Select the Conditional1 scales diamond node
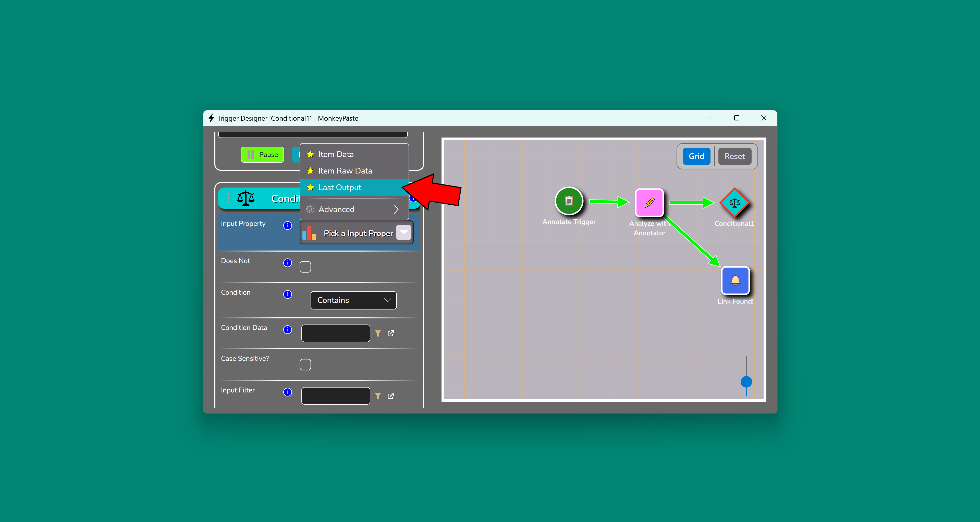Viewport: 980px width, 522px height. click(734, 203)
